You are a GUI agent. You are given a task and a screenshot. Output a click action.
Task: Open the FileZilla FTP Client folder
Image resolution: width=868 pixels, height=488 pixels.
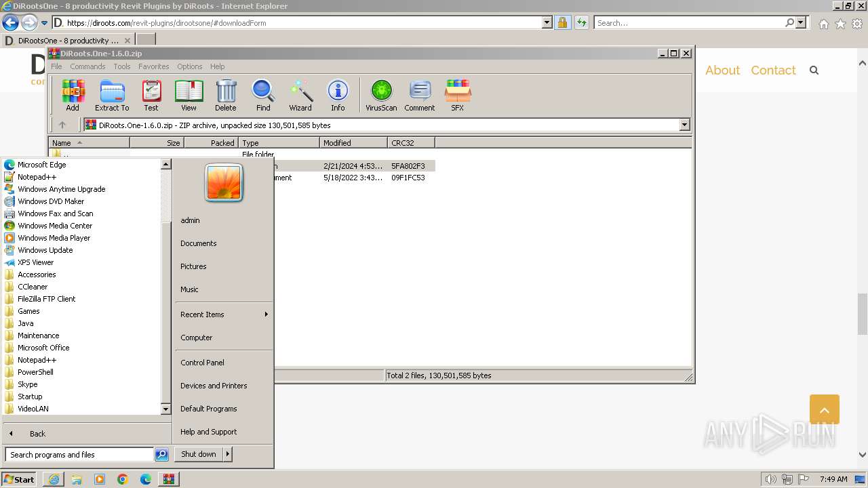(47, 299)
